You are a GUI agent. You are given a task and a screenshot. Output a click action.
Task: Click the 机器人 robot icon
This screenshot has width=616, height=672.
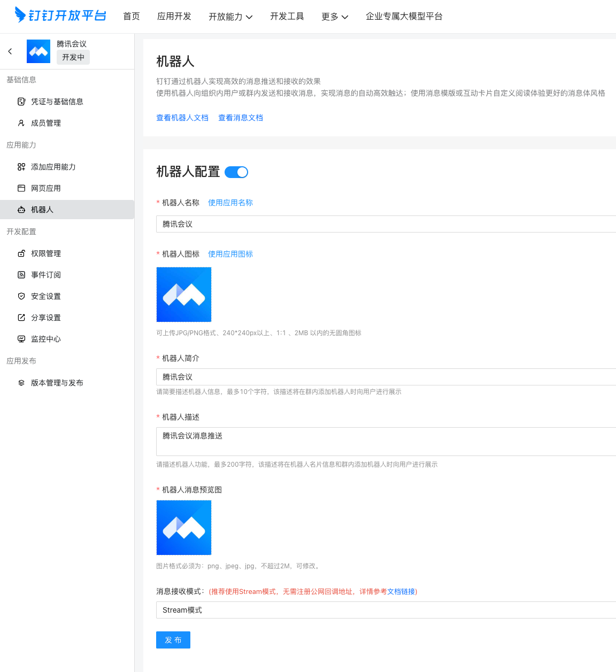click(21, 210)
